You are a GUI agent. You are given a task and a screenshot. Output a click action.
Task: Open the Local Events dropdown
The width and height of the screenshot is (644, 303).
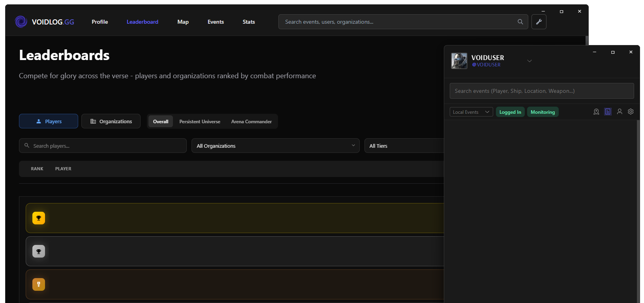[471, 112]
